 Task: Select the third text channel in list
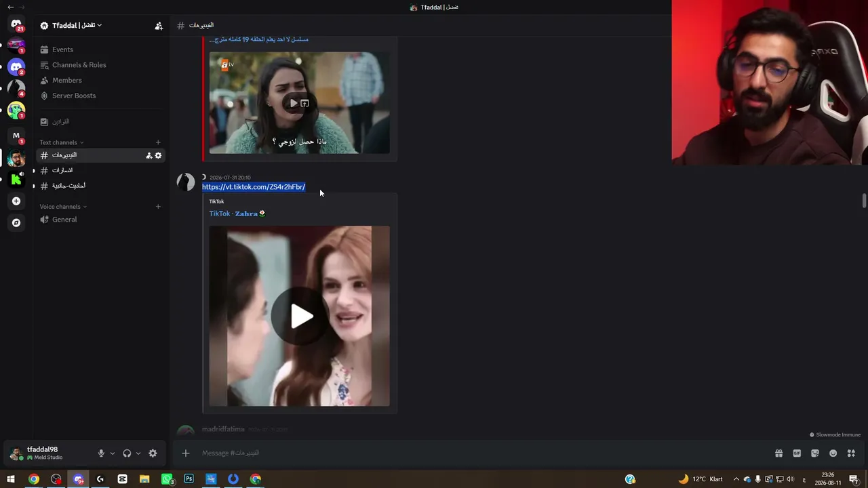100,186
